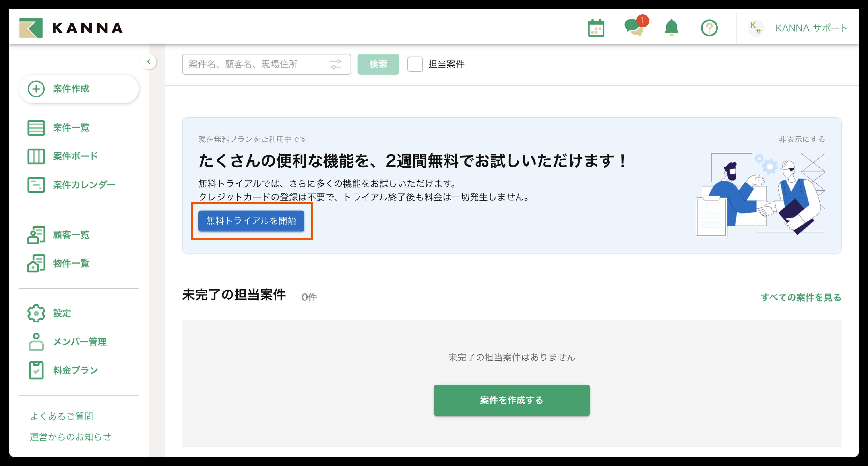868x466 pixels.
Task: Click すべての案件を見る link
Action: tap(801, 297)
